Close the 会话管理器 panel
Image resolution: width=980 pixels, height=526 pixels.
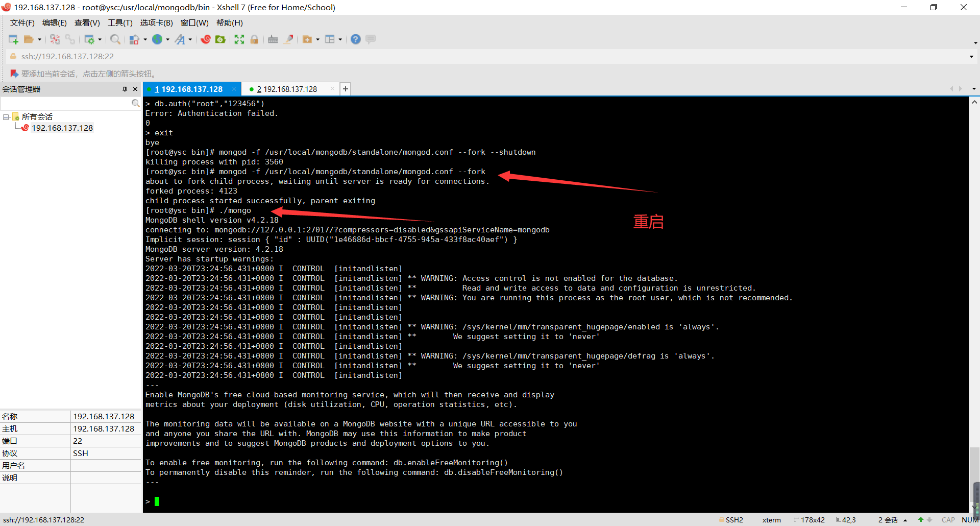coord(135,89)
